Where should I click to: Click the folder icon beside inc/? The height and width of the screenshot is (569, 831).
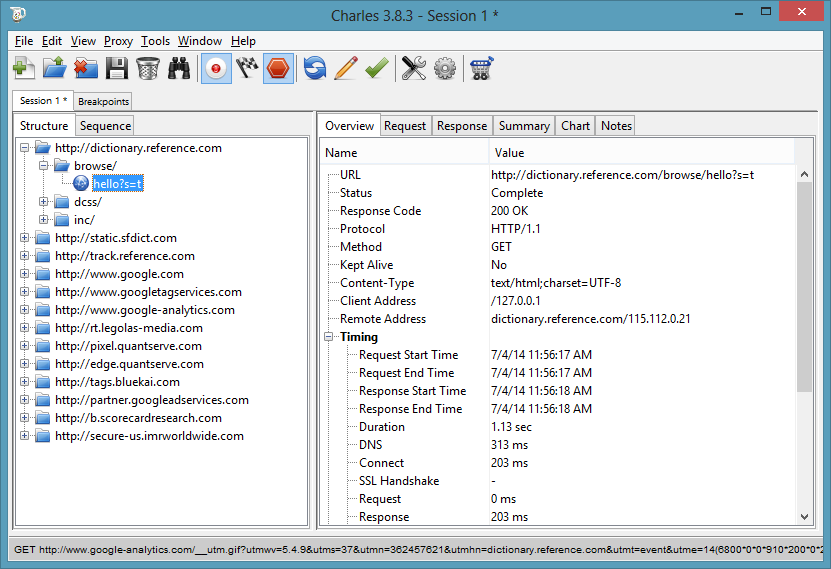(x=62, y=220)
